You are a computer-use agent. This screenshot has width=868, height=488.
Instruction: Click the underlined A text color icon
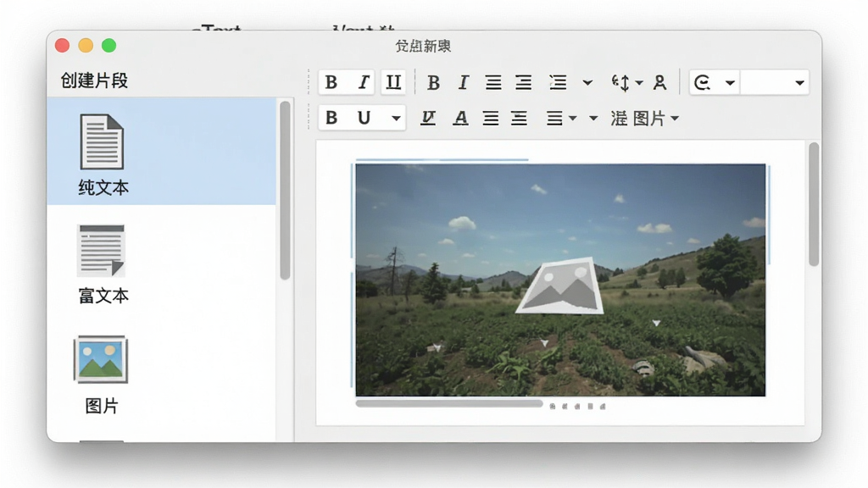[x=460, y=118]
